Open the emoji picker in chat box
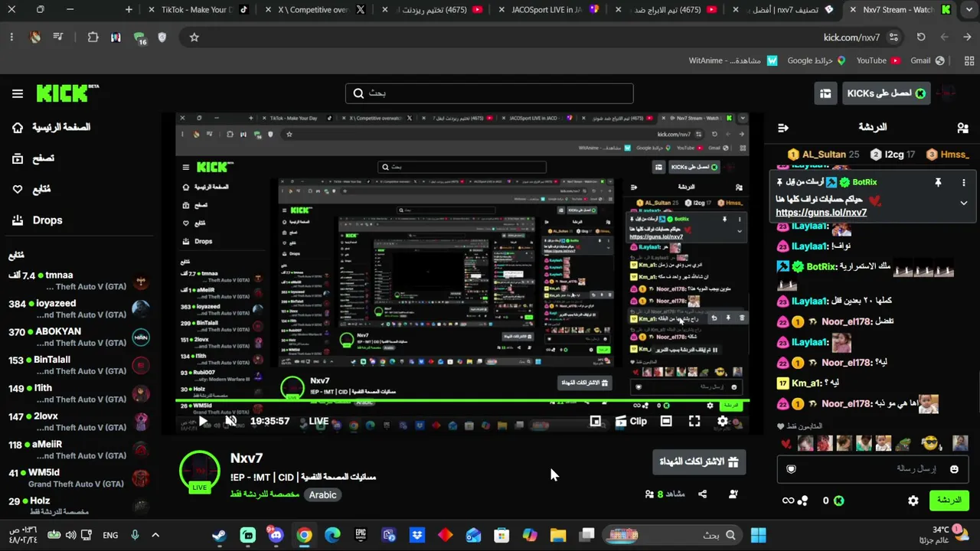The height and width of the screenshot is (551, 980). [x=954, y=469]
